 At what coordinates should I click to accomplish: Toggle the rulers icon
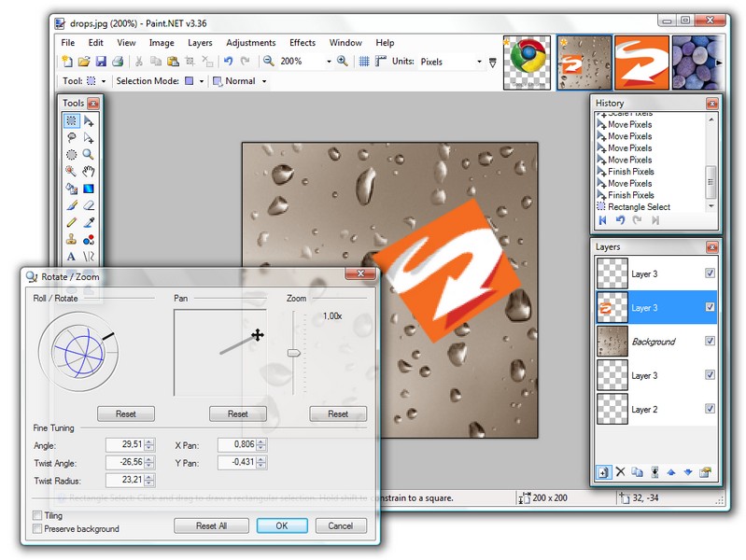[380, 61]
